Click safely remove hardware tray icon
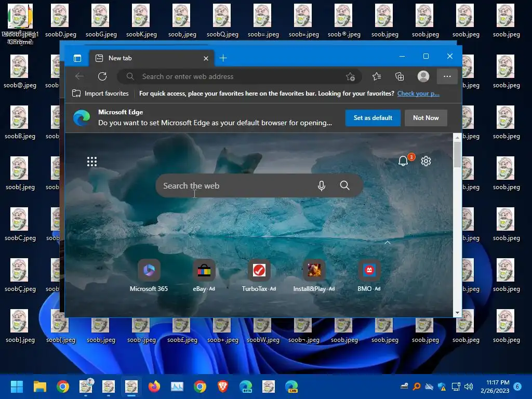 404,386
